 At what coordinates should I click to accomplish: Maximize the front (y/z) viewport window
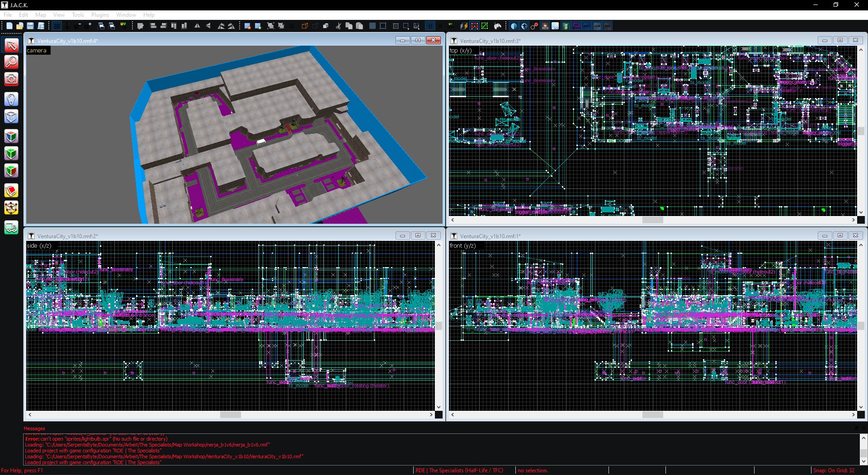coord(840,235)
